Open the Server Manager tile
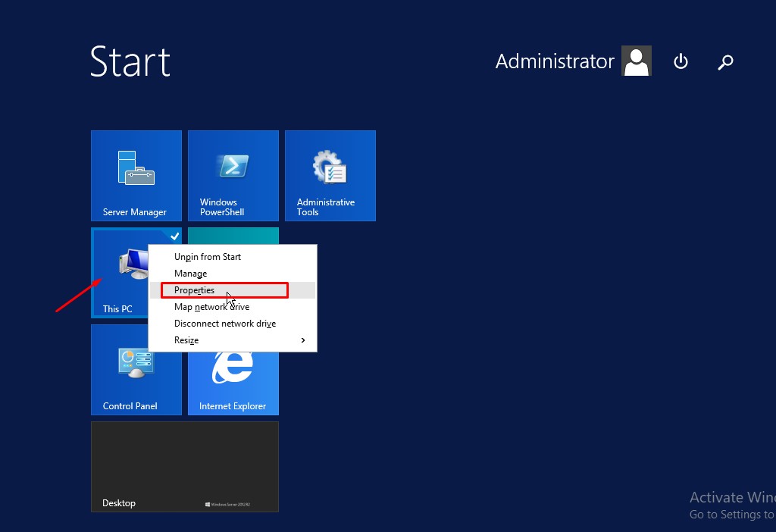Viewport: 776px width, 532px height. point(136,176)
